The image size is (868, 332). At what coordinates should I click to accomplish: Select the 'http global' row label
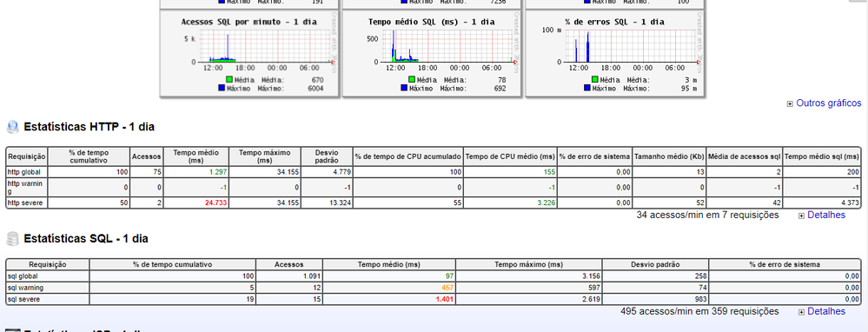pos(23,172)
